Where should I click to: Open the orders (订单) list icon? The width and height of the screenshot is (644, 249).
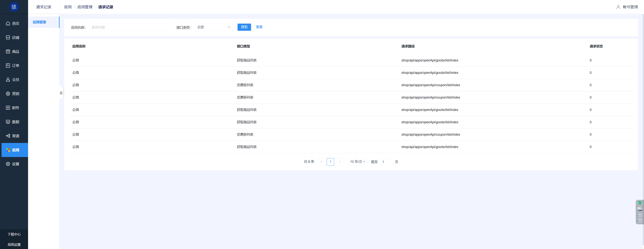pos(8,66)
